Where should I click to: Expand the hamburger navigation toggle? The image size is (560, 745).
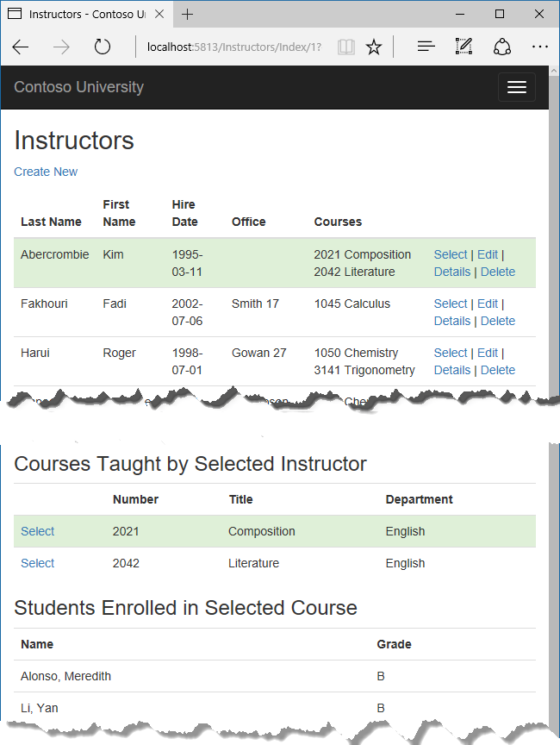(x=516, y=87)
